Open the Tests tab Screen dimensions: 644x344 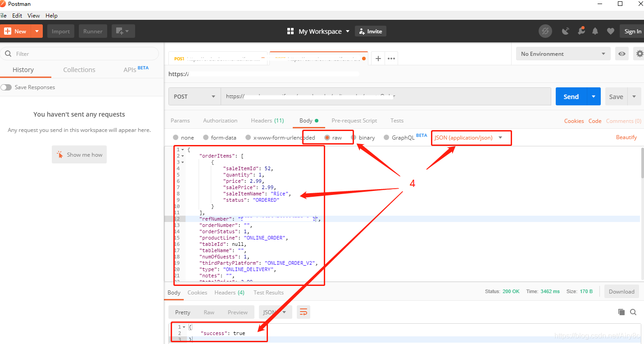click(x=397, y=121)
